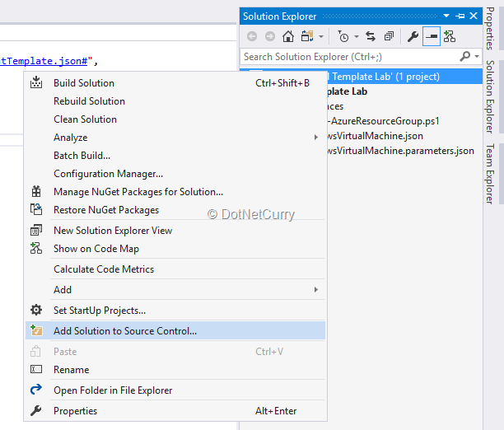
Task: Click the Back arrow in Solution Explorer toolbar
Action: pyautogui.click(x=252, y=36)
